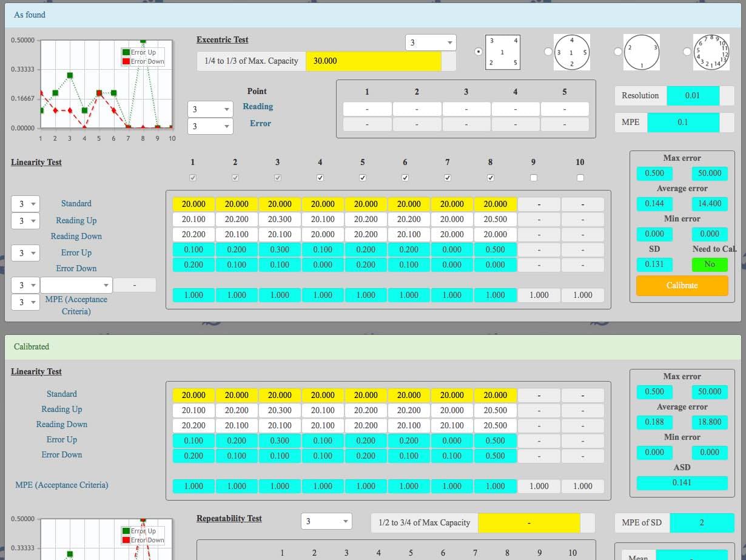Click the Resolution value 0.01

click(693, 95)
